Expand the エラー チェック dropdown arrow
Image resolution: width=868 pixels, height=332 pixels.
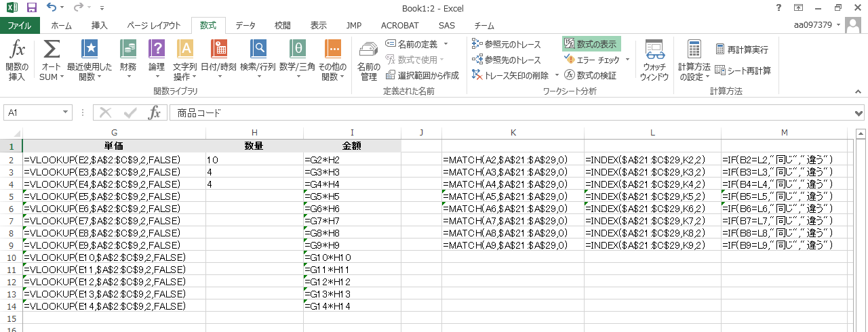click(627, 60)
